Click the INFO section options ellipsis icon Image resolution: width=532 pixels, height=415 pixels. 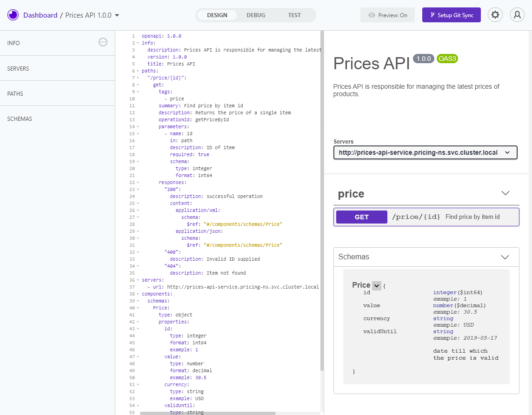pos(103,42)
